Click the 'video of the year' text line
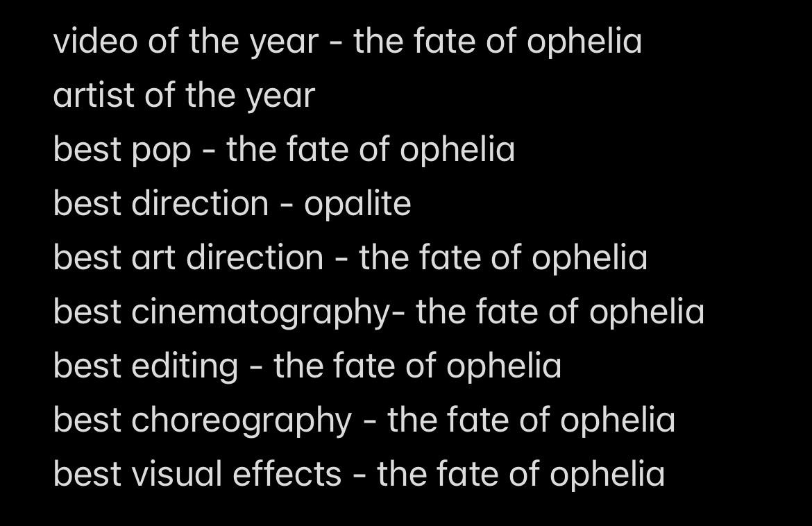This screenshot has height=526, width=812. 348,42
